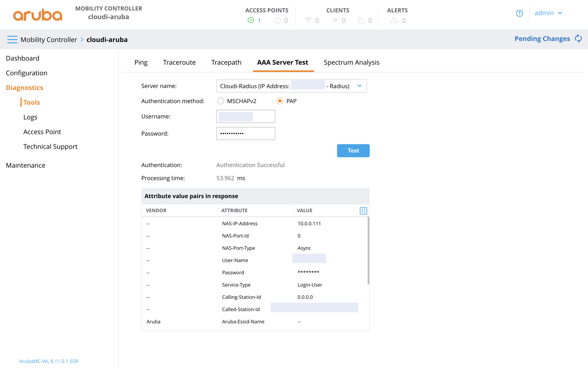The image size is (588, 368).
Task: Click the Access Points status check icon
Action: [x=250, y=20]
